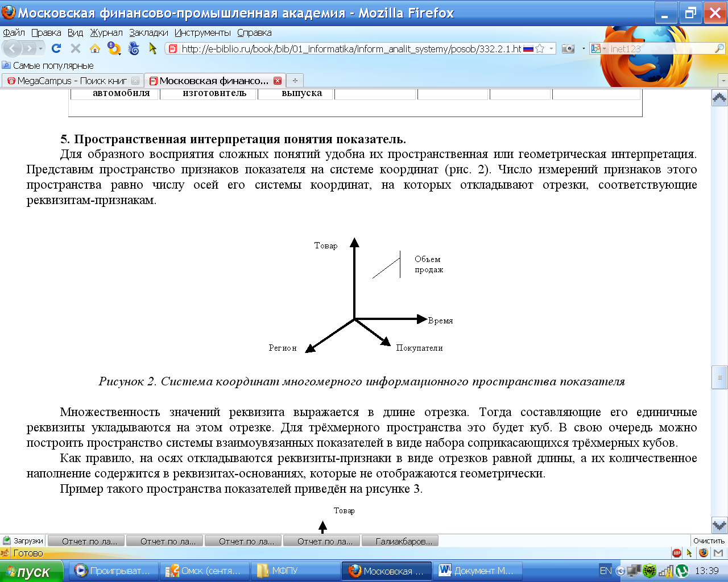Click the uTorrent tray icon

(682, 571)
